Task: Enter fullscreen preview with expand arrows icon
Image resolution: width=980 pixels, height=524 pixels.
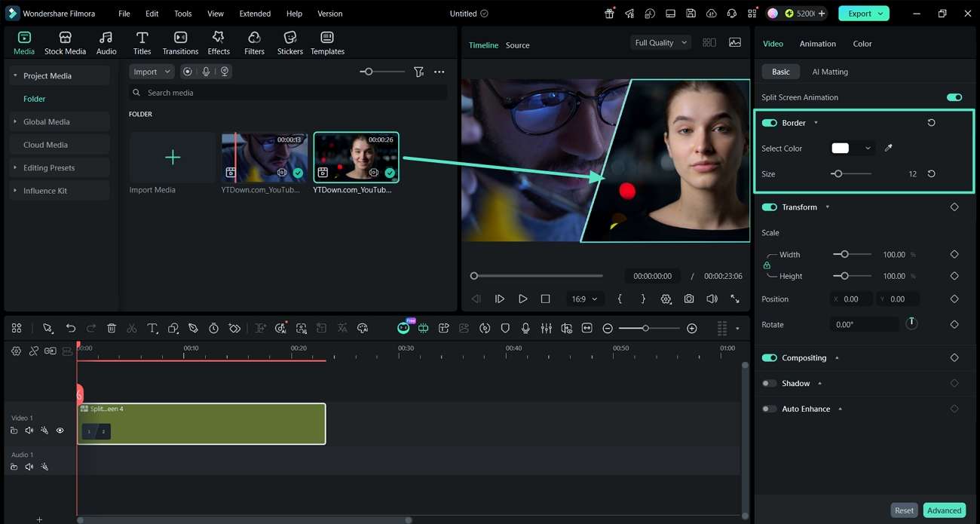Action: tap(735, 299)
